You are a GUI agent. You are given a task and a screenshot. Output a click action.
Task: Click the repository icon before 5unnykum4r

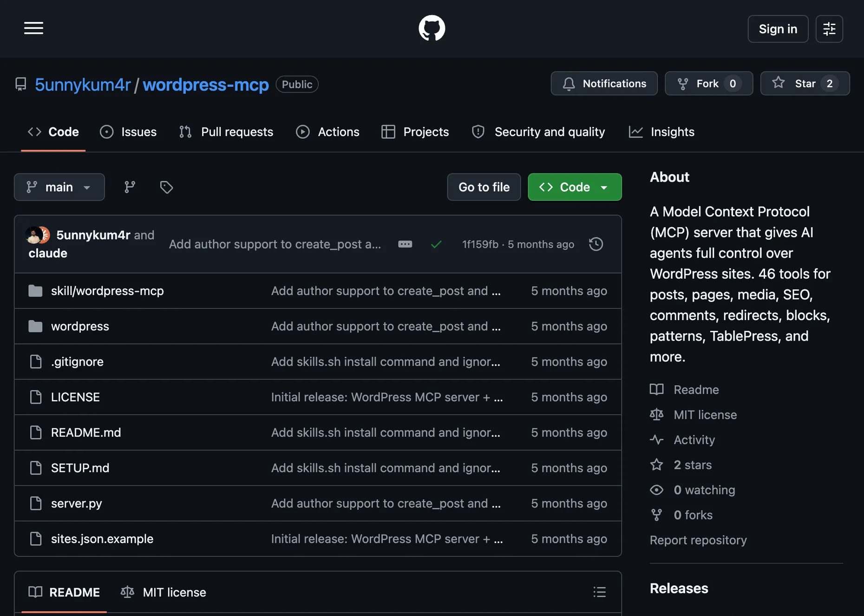pos(21,84)
